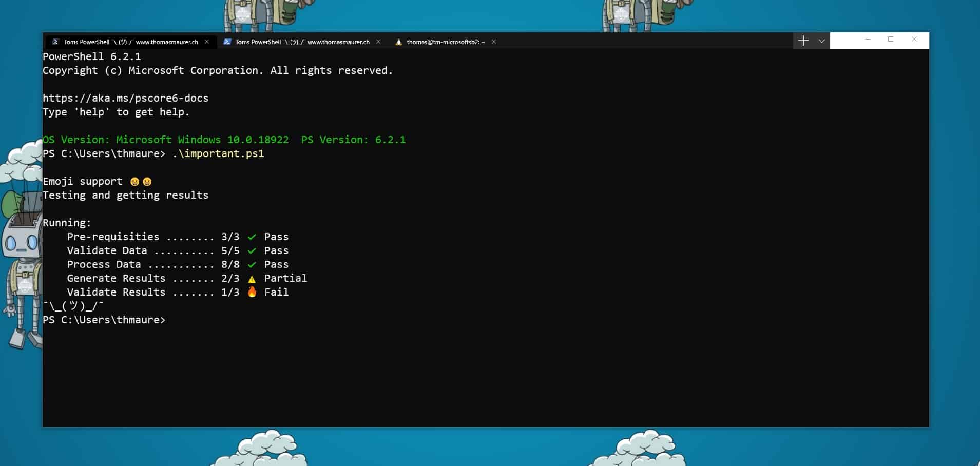Switch to the first Toms PowerShell tab
The image size is (980, 466).
tap(128, 42)
